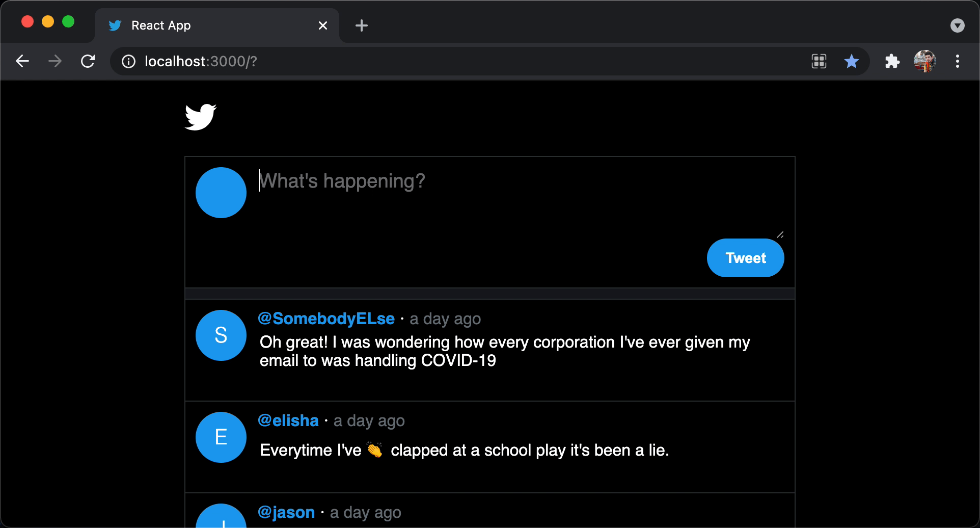Click the scan/QR icon in the address bar

[x=819, y=61]
